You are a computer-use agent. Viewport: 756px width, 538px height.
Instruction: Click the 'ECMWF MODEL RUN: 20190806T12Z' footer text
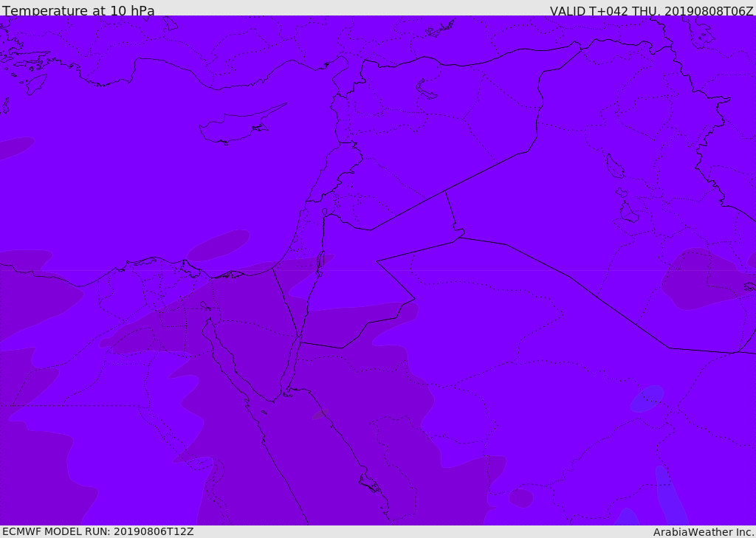[x=98, y=531]
